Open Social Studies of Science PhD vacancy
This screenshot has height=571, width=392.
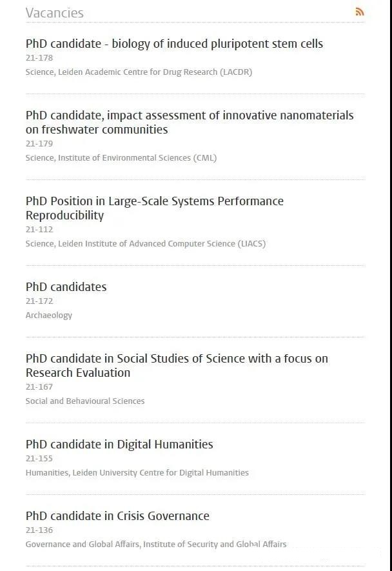(x=177, y=366)
